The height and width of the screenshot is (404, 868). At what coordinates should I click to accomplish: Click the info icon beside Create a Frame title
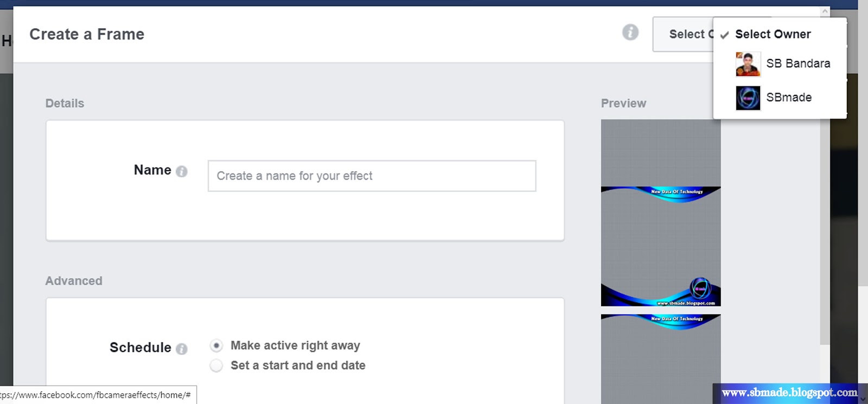point(630,33)
